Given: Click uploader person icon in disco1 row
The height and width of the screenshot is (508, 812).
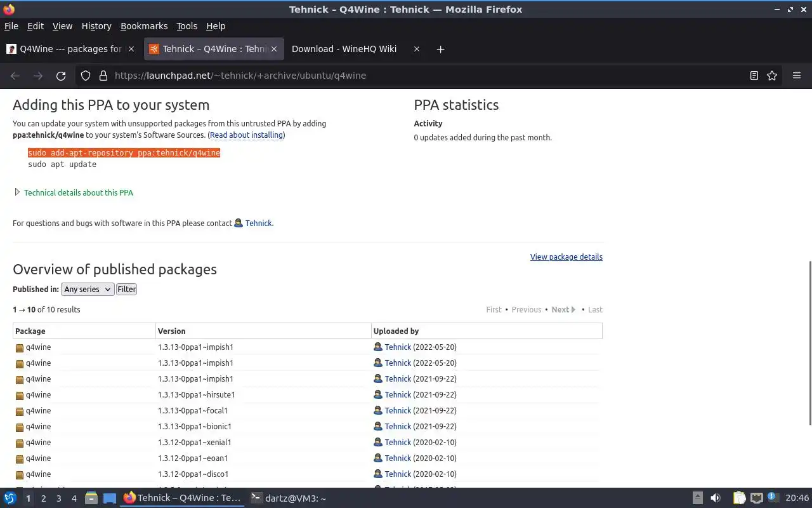Looking at the screenshot, I should click(378, 474).
